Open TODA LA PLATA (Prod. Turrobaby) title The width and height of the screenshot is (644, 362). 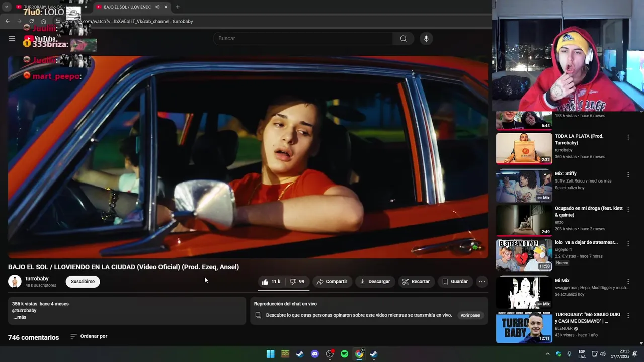pos(579,139)
